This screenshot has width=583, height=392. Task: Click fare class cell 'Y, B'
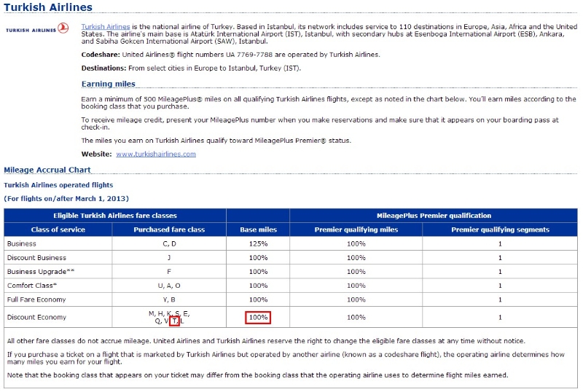click(169, 299)
